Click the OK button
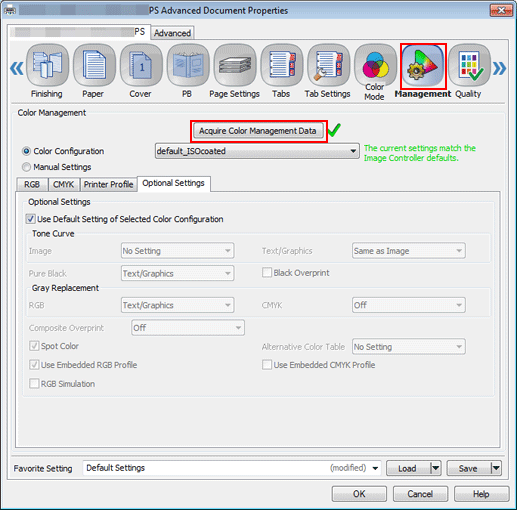 (359, 494)
